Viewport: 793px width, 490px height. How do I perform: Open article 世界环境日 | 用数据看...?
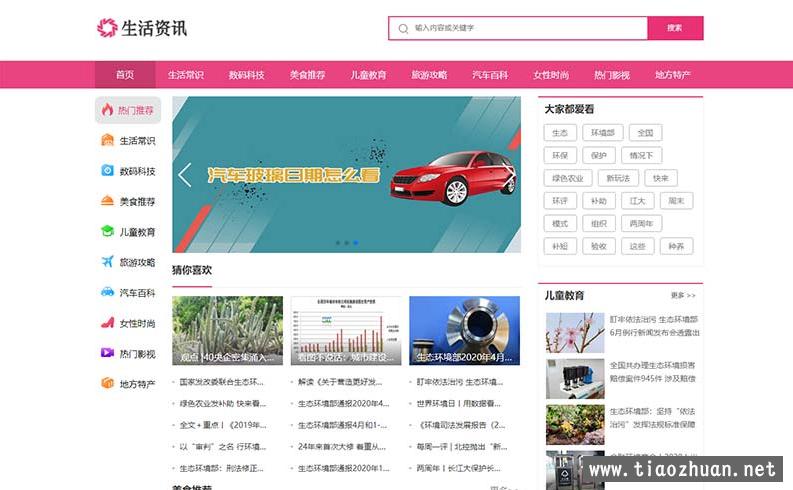(x=458, y=404)
